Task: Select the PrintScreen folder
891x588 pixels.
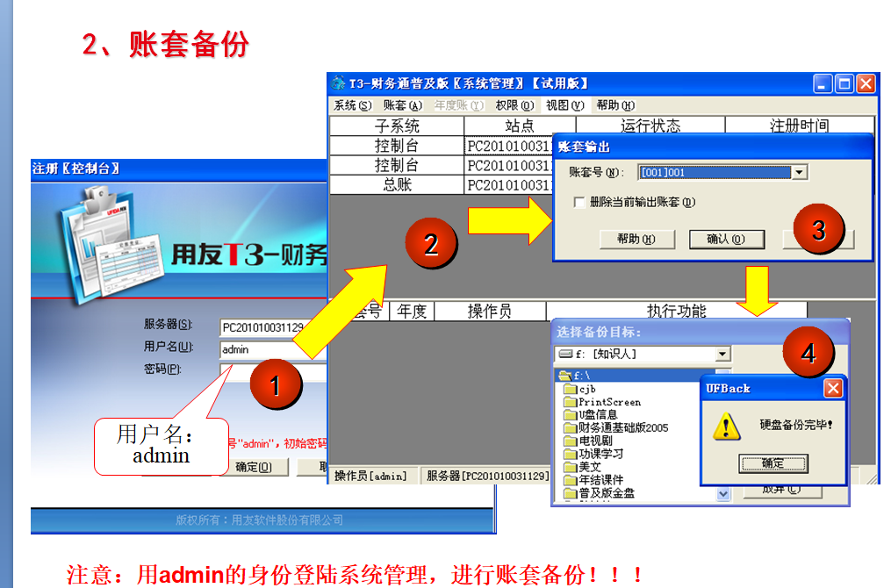Action: (x=602, y=402)
